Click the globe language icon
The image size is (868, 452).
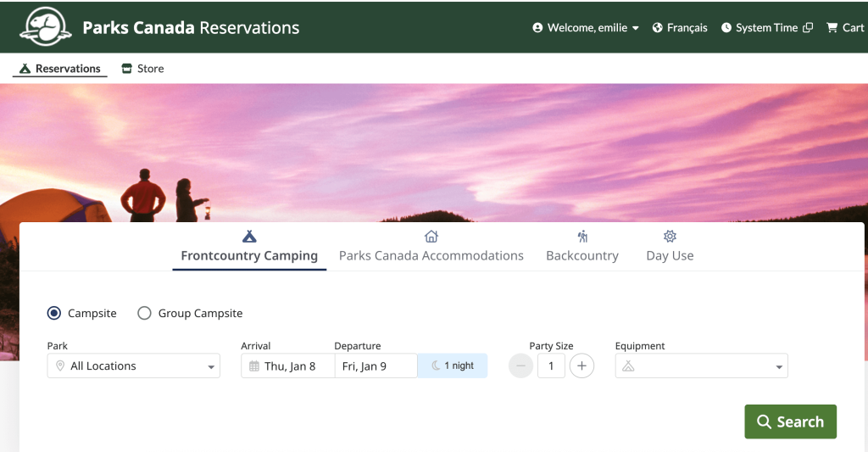(x=658, y=28)
